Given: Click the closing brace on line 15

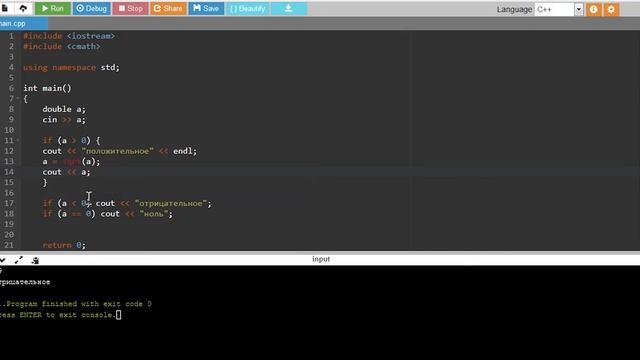Looking at the screenshot, I should (45, 182).
